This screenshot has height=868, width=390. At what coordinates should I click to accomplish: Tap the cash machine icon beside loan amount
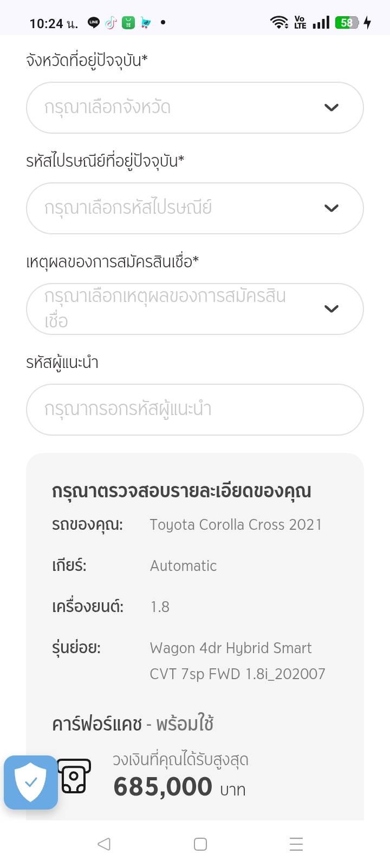74,776
